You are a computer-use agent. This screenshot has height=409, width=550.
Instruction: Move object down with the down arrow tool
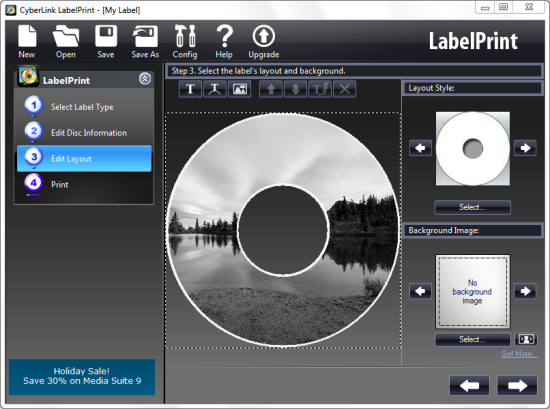click(x=295, y=89)
